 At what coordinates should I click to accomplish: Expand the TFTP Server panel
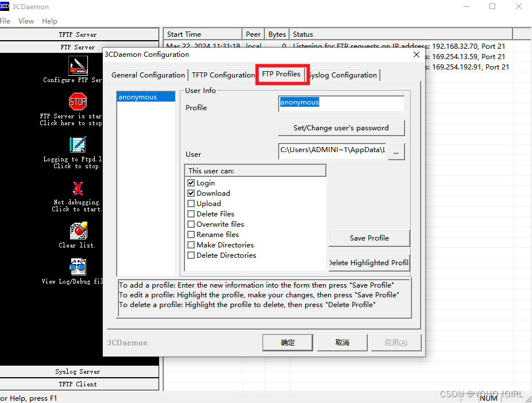[79, 34]
